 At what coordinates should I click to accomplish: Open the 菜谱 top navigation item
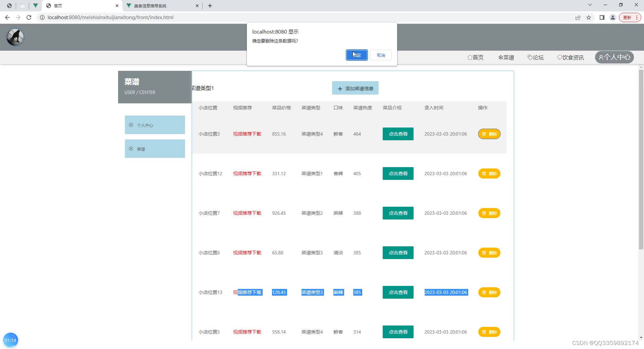tap(506, 57)
